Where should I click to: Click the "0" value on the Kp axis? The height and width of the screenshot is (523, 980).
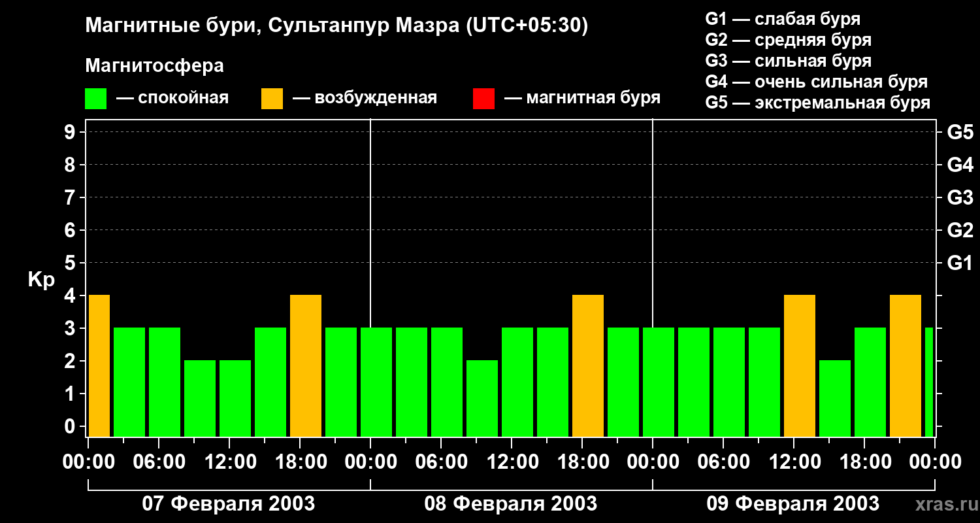[71, 426]
